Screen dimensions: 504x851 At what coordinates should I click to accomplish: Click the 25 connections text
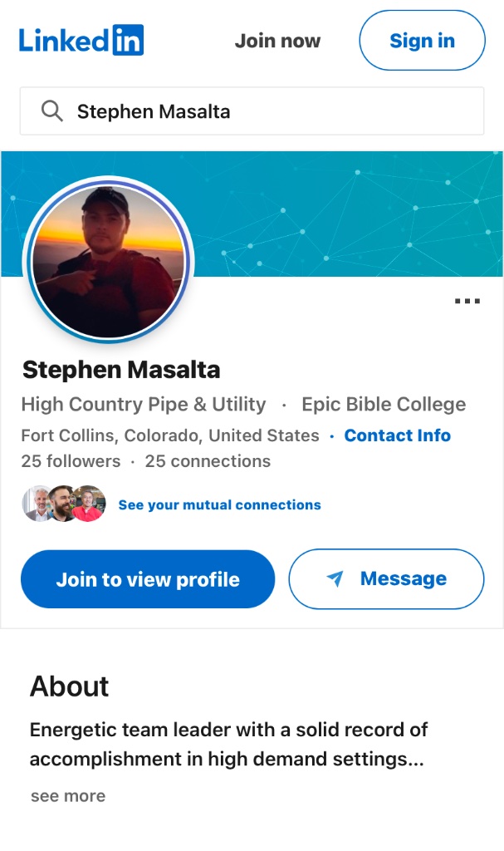pyautogui.click(x=208, y=461)
